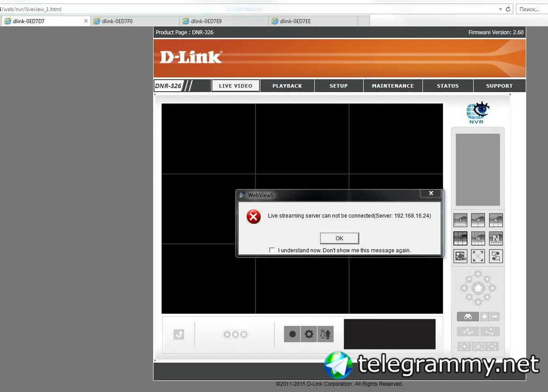Open the STATUS tab
Screen dimensions: 548x392
(448, 86)
